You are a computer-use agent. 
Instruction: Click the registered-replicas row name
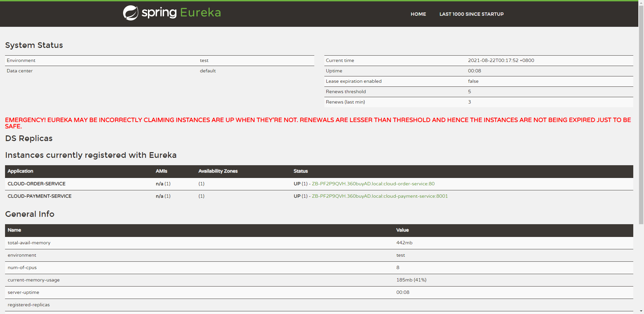tap(29, 305)
